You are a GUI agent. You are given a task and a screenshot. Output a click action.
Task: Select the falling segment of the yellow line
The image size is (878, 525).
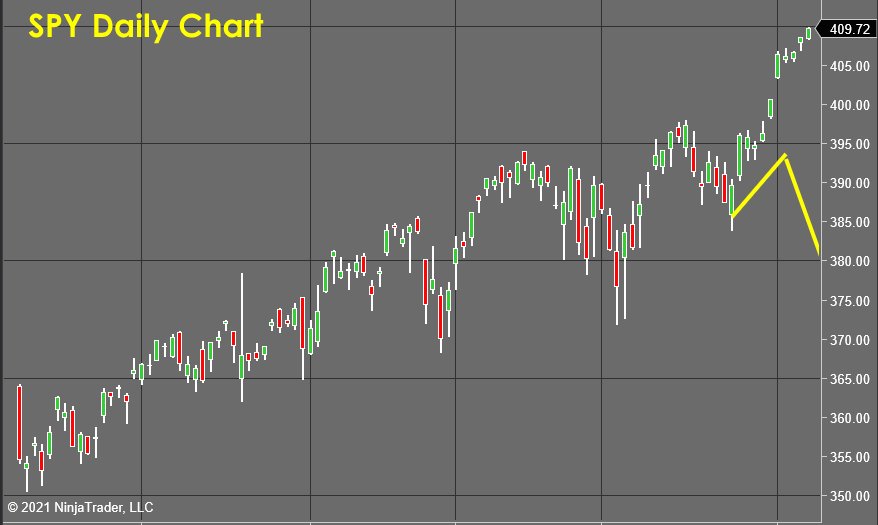pyautogui.click(x=802, y=205)
